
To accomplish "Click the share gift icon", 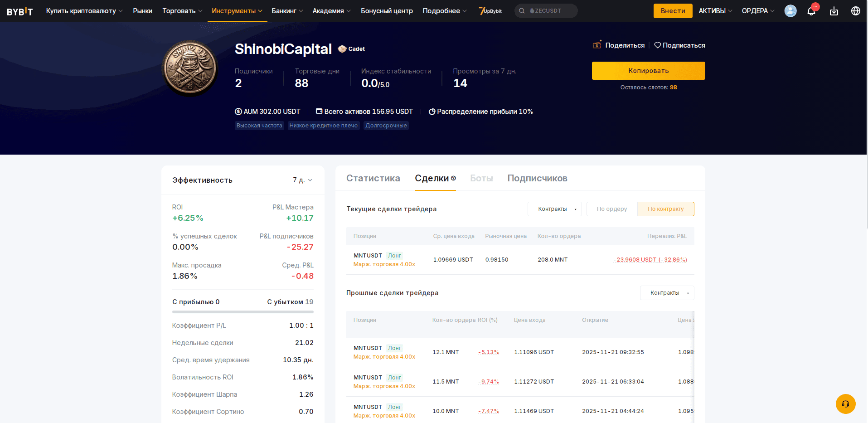I will pyautogui.click(x=597, y=44).
